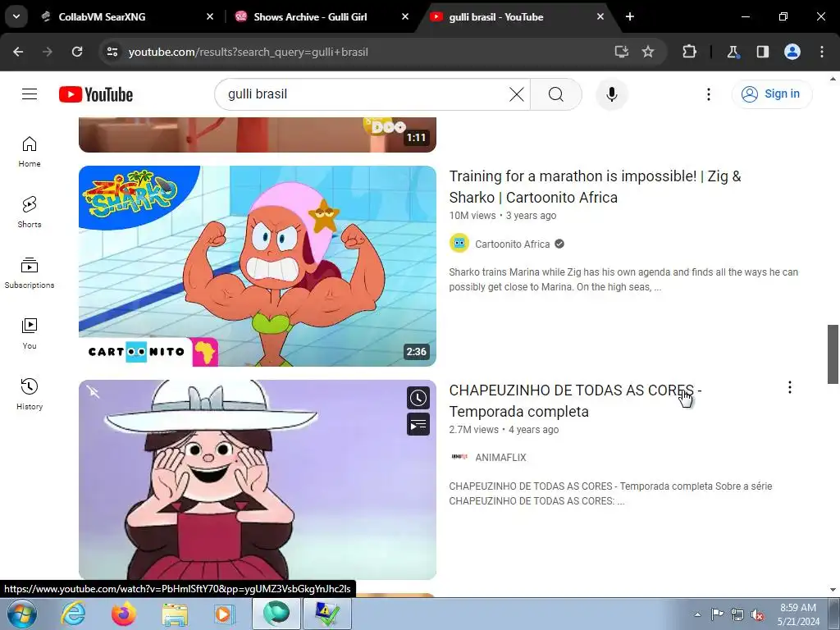Open Chrome three-dot menu

[822, 52]
